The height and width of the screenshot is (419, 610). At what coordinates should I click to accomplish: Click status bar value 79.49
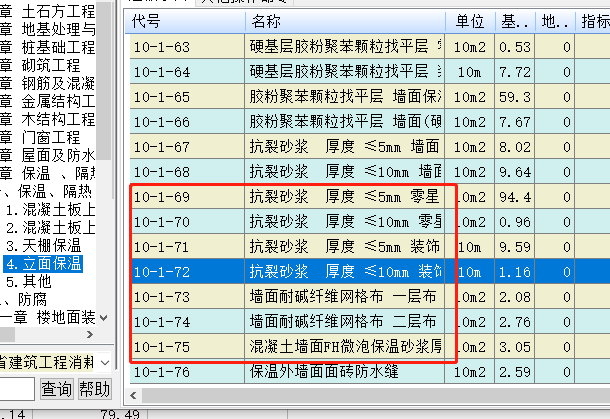(120, 414)
